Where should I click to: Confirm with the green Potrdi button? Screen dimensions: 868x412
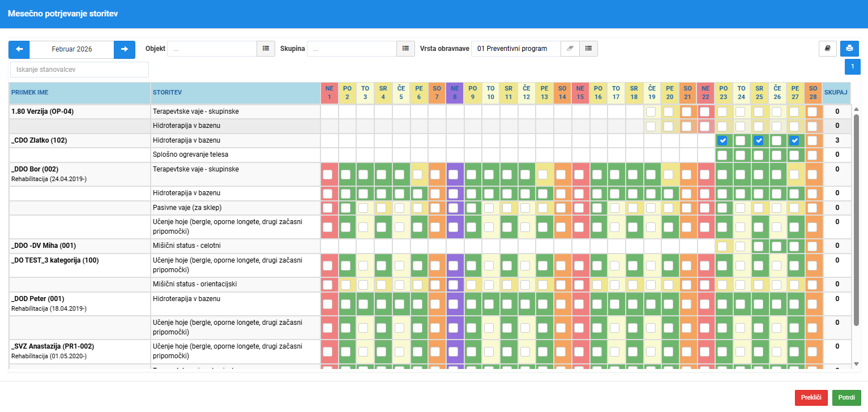pos(846,397)
